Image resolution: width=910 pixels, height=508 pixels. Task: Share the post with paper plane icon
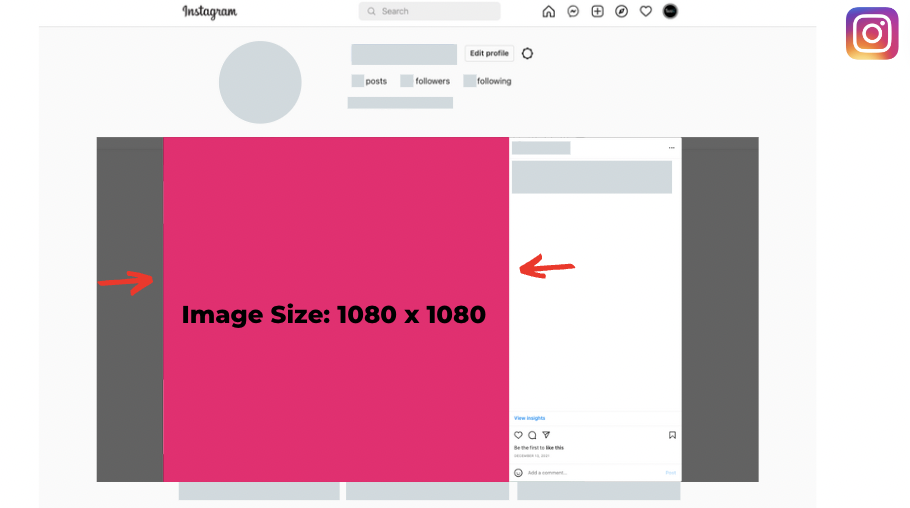pyautogui.click(x=546, y=435)
